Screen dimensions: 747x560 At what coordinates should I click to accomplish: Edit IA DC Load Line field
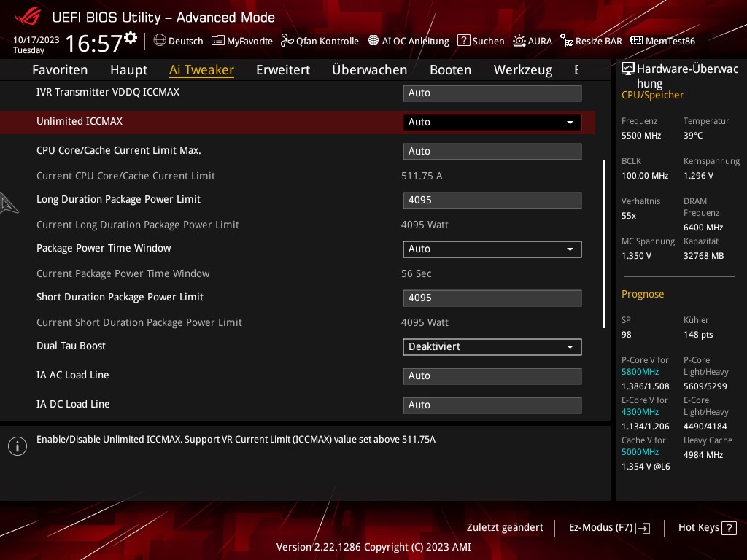[x=492, y=405]
